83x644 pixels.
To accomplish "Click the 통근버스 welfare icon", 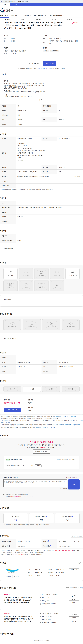I will point(11,274).
